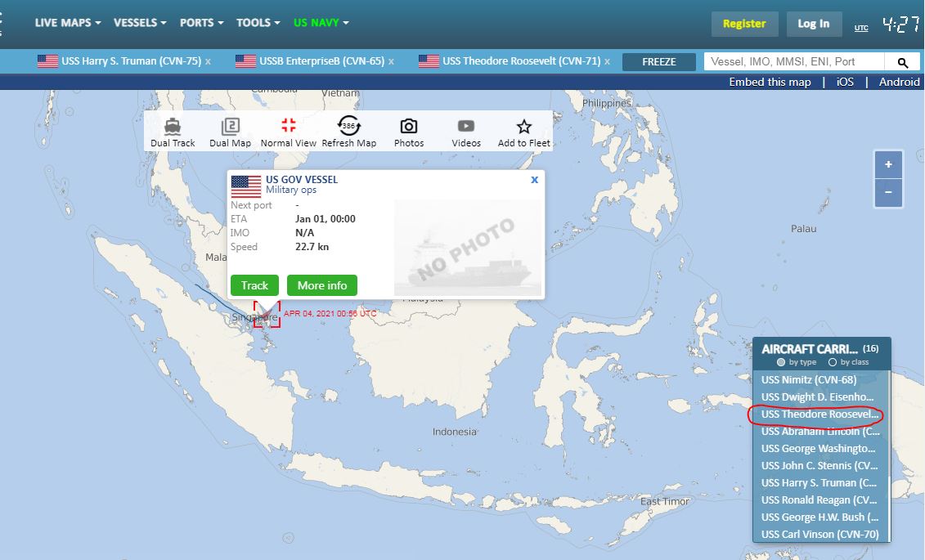Select the 'by class' radio option

(x=833, y=362)
